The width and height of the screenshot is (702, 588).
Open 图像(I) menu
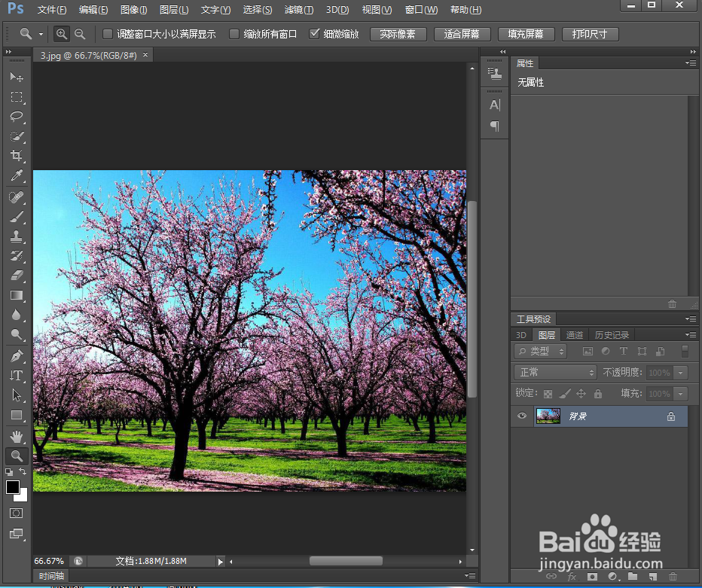click(x=134, y=10)
